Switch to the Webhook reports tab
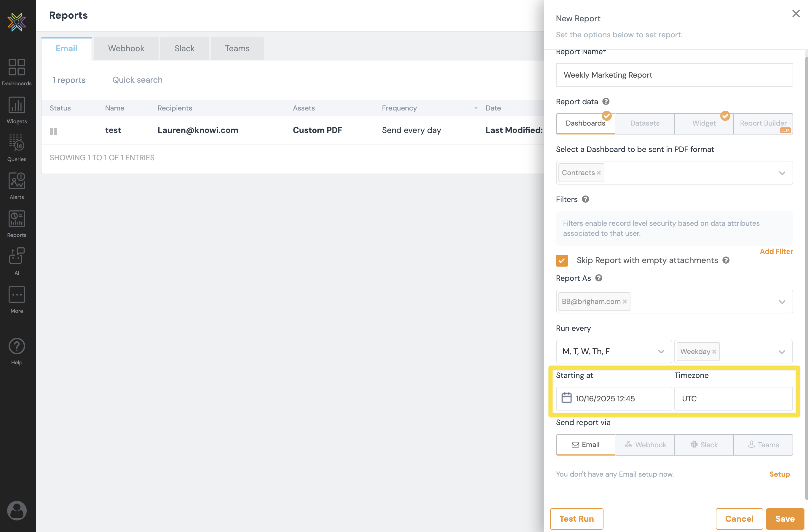Viewport: 808px width, 532px height. click(x=126, y=49)
